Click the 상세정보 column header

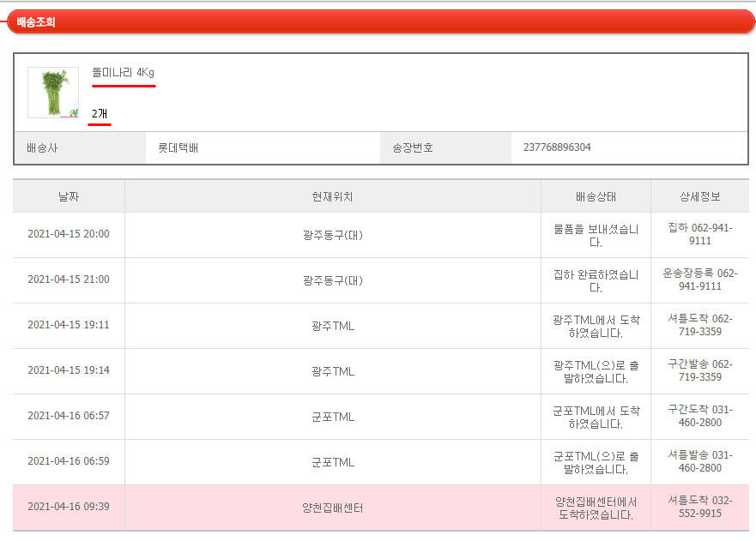pyautogui.click(x=700, y=196)
